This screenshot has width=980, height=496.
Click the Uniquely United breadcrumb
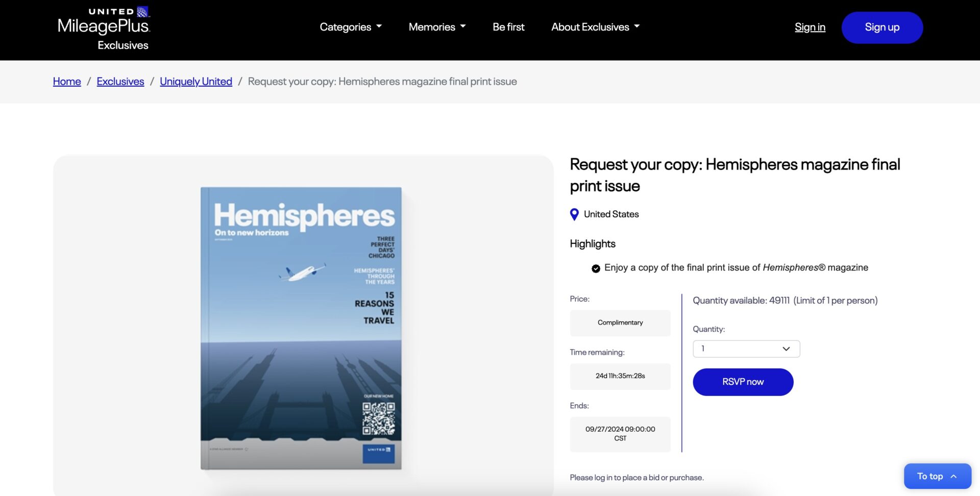click(195, 82)
